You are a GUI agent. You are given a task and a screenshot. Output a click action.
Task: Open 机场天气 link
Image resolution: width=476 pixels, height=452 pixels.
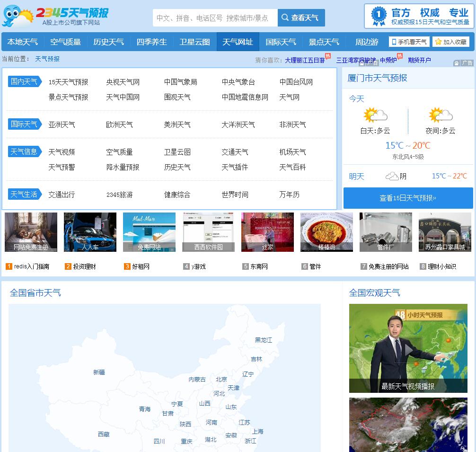pyautogui.click(x=292, y=152)
